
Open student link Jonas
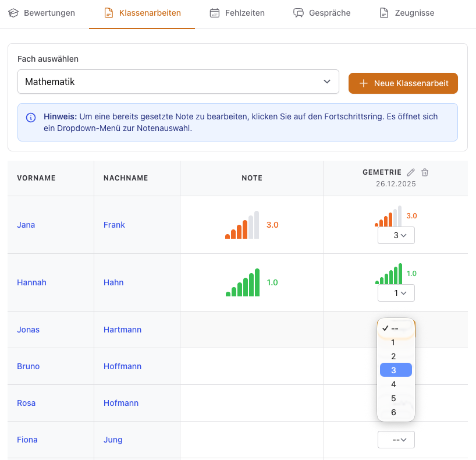coord(29,330)
